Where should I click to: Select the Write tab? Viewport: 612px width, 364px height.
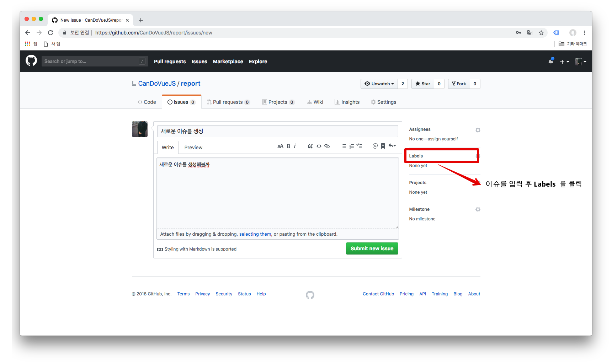pyautogui.click(x=168, y=148)
